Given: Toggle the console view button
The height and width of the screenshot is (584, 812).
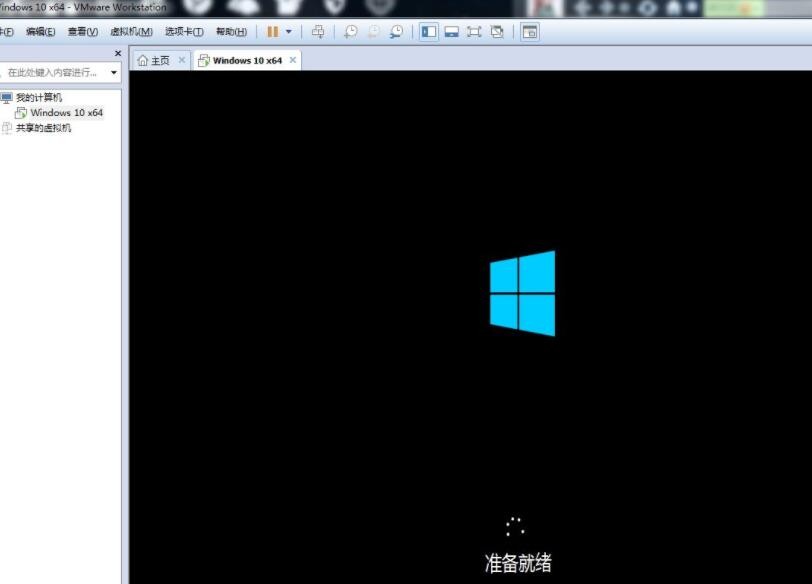Looking at the screenshot, I should (529, 32).
